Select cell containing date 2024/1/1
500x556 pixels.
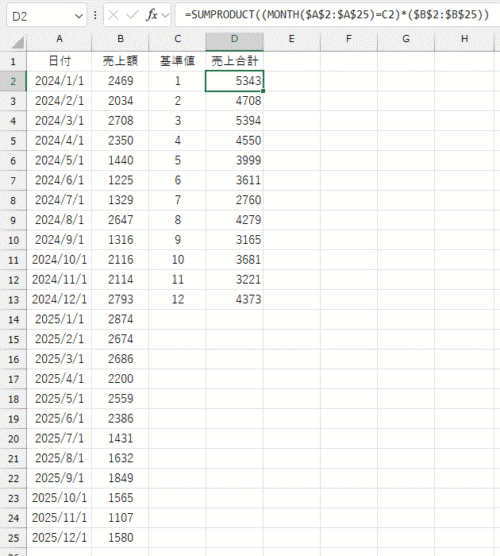pyautogui.click(x=59, y=81)
